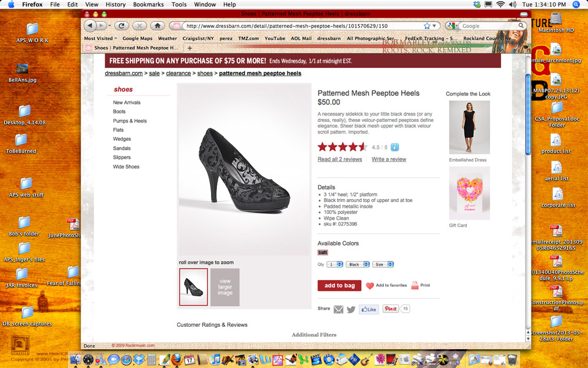
Task: Select the black available color swatch
Action: [322, 253]
